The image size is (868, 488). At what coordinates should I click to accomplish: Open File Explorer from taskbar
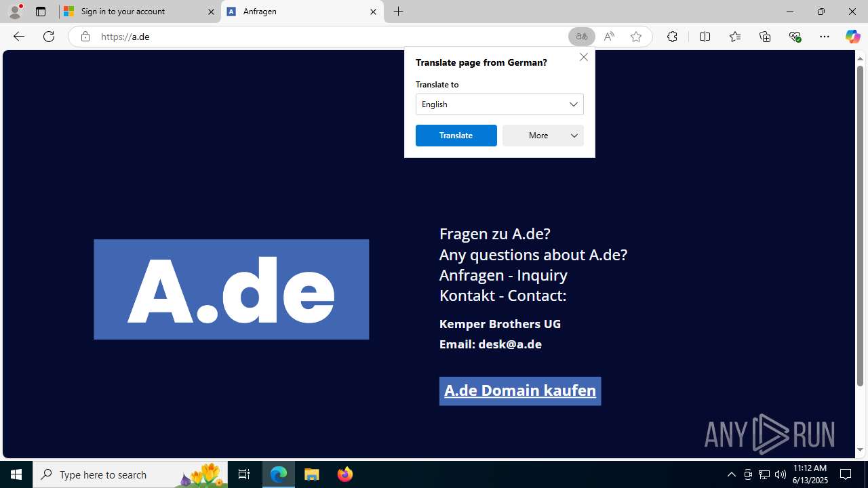(x=312, y=474)
